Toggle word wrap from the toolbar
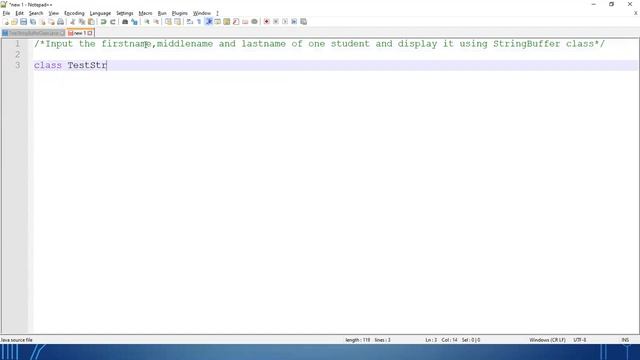The image size is (640, 360). [x=190, y=22]
